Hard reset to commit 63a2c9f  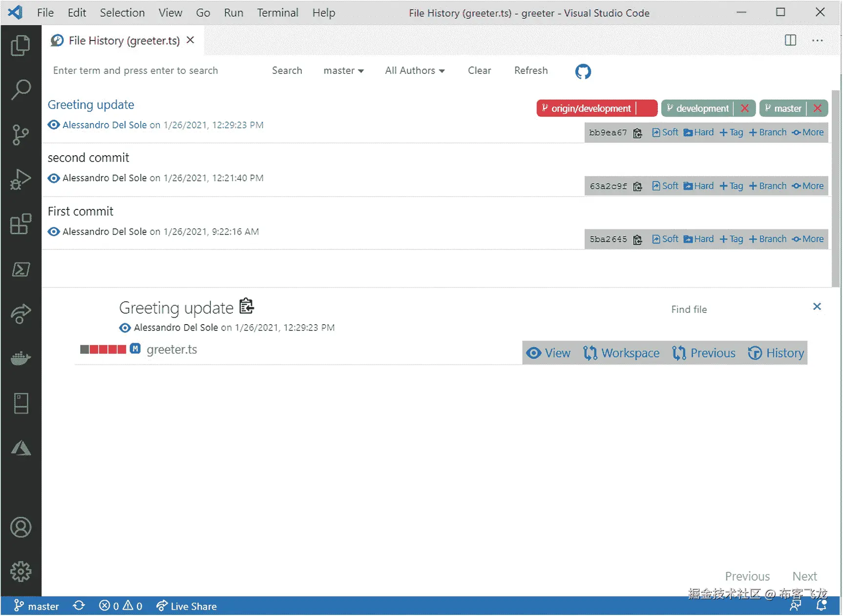pyautogui.click(x=698, y=186)
